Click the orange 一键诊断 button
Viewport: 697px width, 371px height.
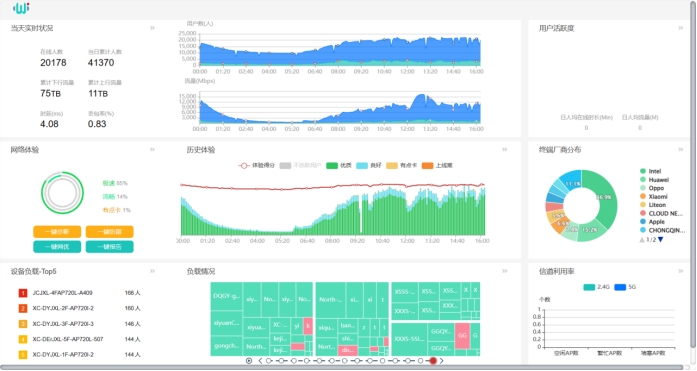tap(57, 231)
